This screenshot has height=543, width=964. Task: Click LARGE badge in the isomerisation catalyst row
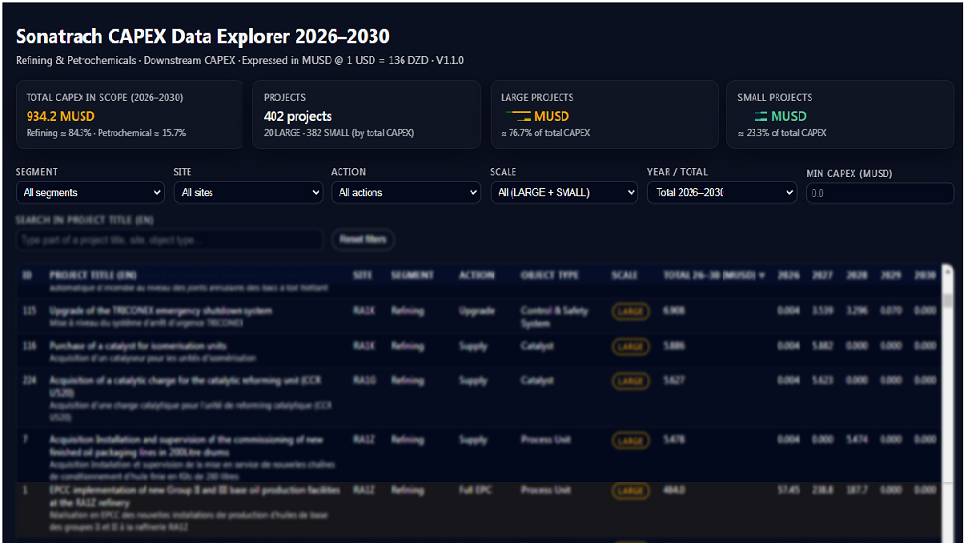(x=630, y=346)
